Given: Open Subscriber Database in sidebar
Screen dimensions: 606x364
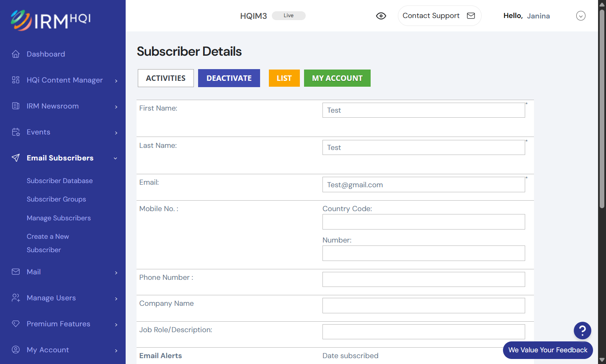Looking at the screenshot, I should 60,181.
